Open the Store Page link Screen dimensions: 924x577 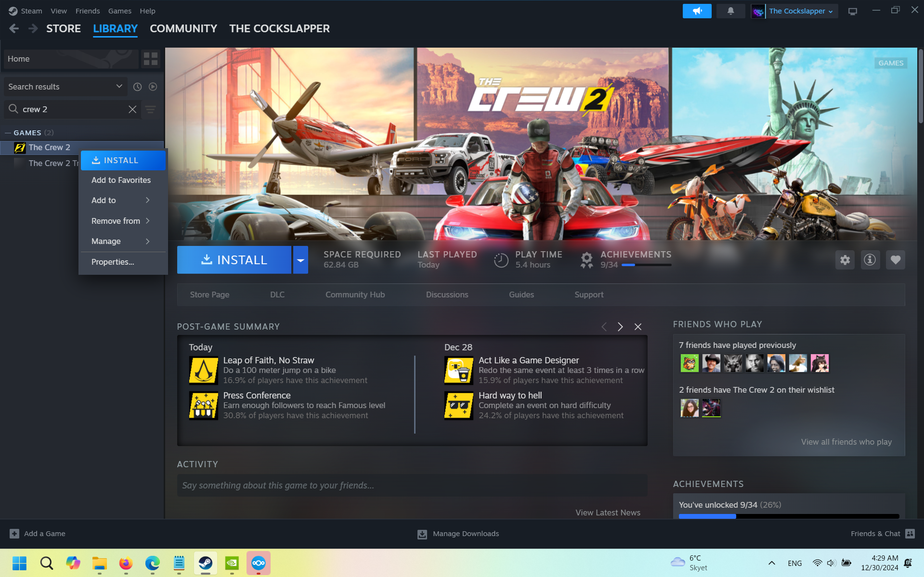[x=209, y=295]
